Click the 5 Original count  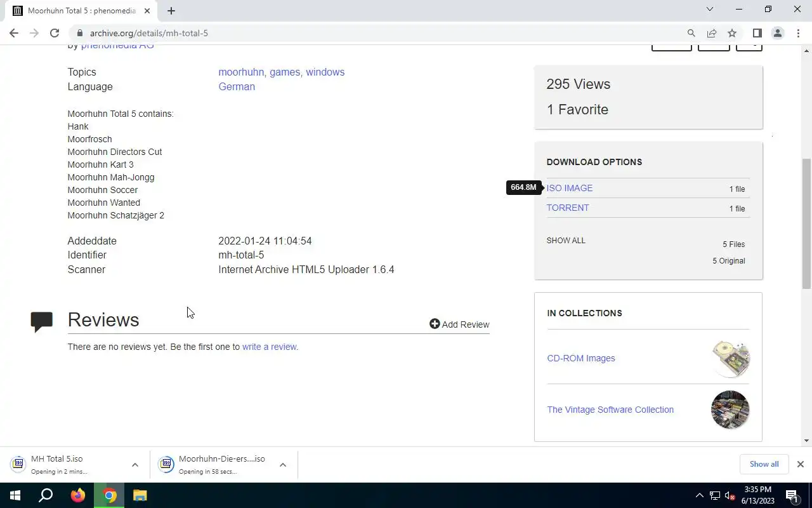729,261
